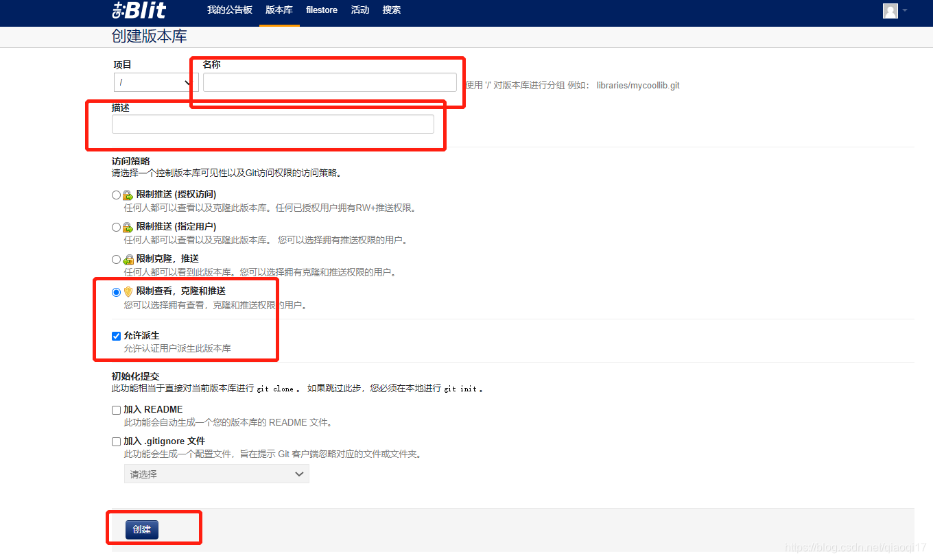Enable the 加入 README option

[116, 409]
